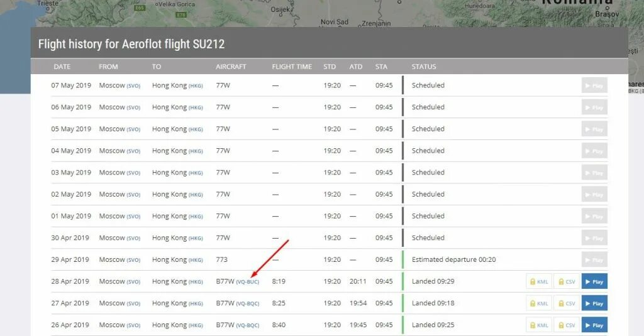
Task: Download KML for 28 Apr 2019 flight
Action: point(539,281)
